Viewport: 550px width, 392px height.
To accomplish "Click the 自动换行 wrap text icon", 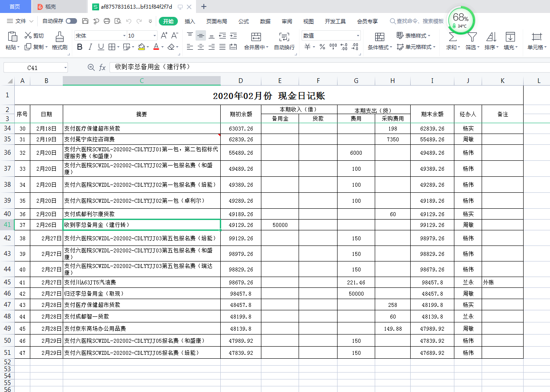I will click(284, 37).
